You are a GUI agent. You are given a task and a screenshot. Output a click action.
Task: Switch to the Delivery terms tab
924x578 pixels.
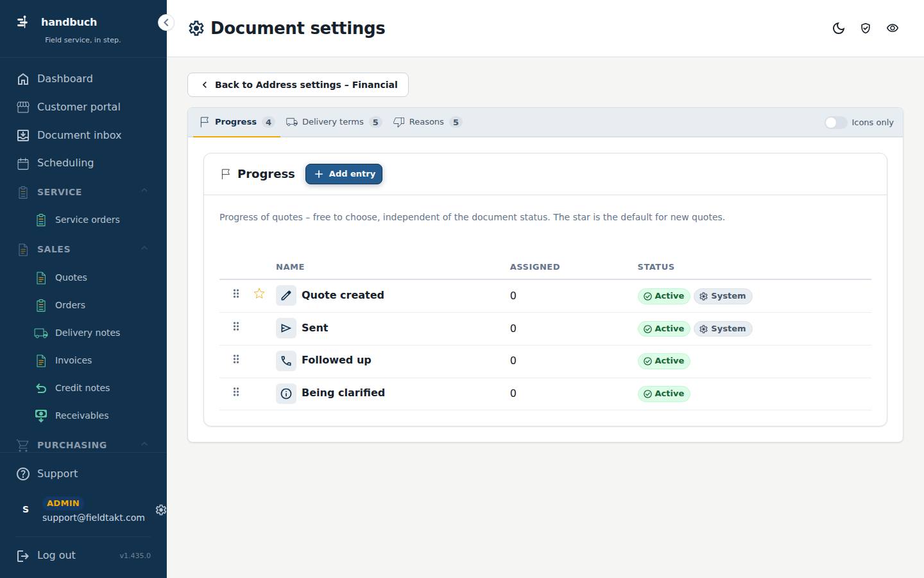[x=333, y=122]
